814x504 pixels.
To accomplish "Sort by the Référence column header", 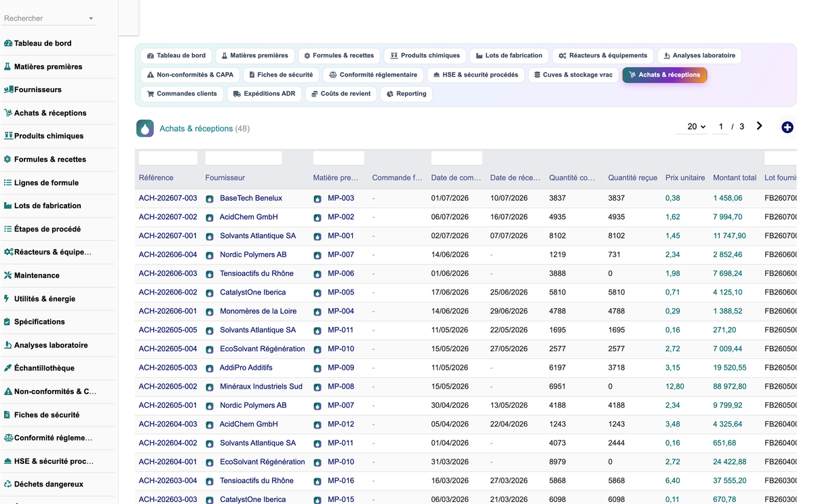I will point(156,178).
